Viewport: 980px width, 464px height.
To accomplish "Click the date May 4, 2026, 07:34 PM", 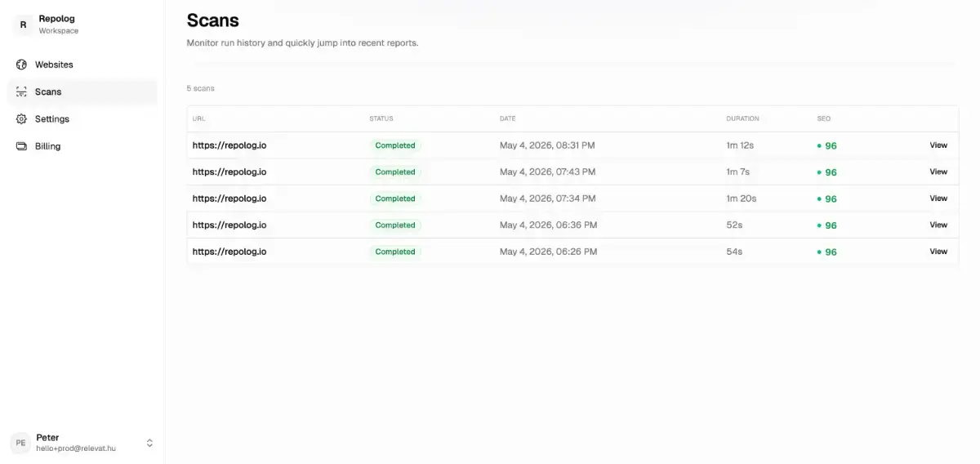I will tap(547, 199).
